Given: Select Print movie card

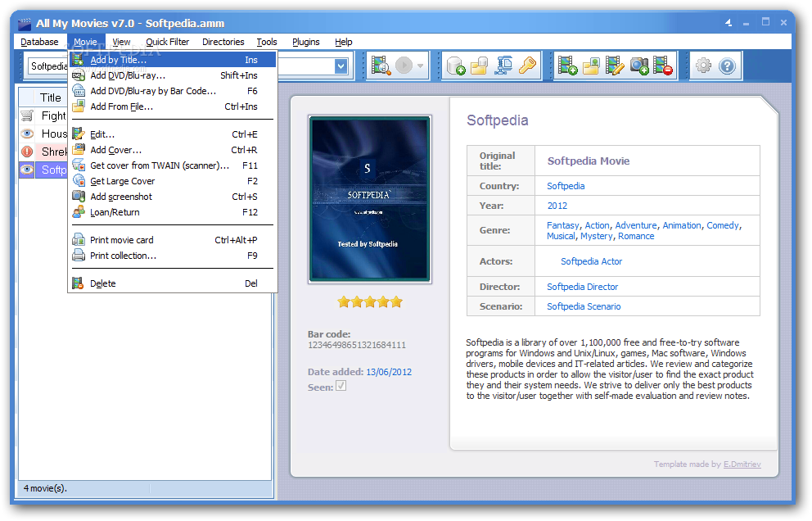Looking at the screenshot, I should tap(173, 240).
